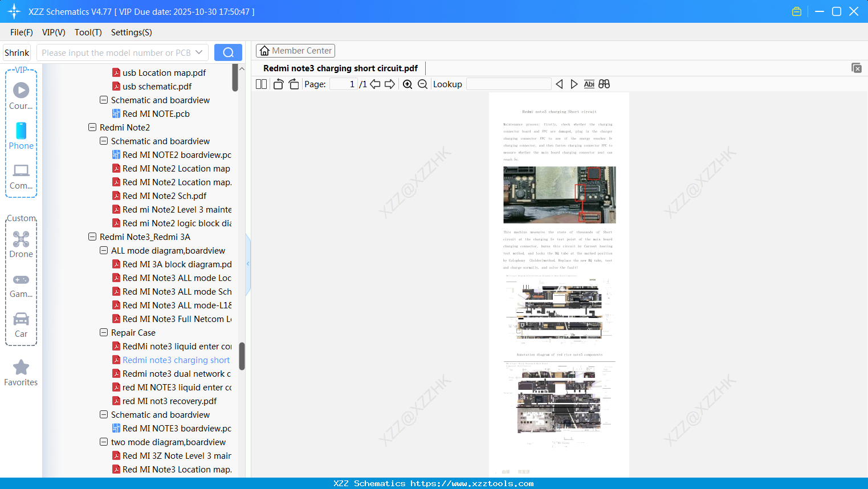Open Red MI 3A block diagram file
Screen dimensions: 868x489
172,264
